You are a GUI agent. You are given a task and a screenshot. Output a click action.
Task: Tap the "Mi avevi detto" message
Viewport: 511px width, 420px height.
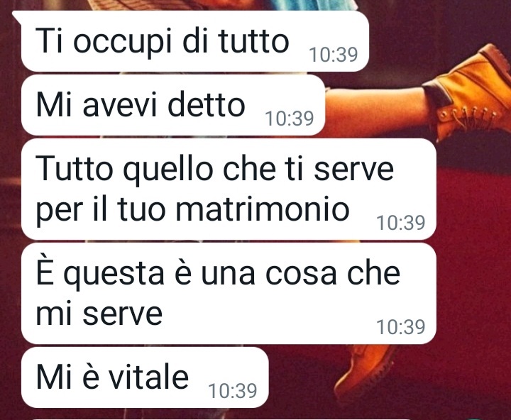(x=173, y=105)
